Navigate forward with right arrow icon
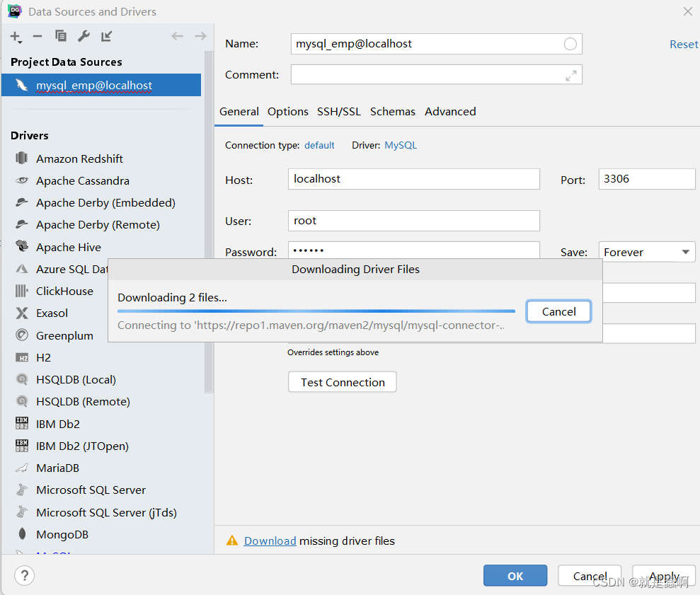 (x=200, y=36)
